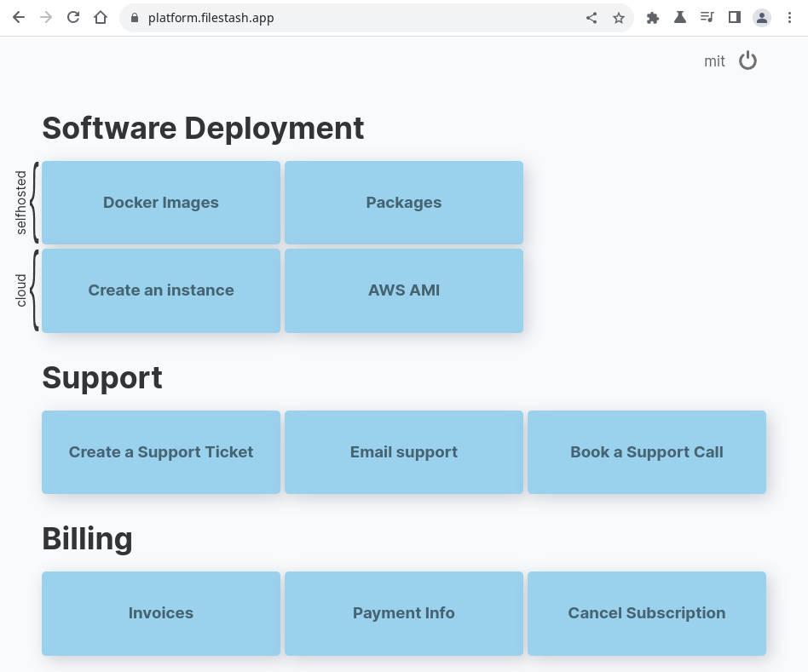Open the browser home page icon
808x672 pixels.
click(101, 17)
